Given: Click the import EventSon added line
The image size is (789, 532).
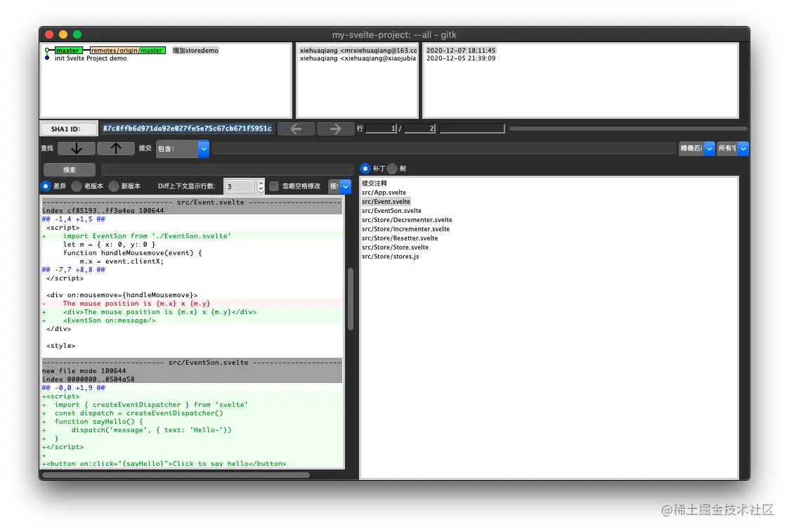Looking at the screenshot, I should (x=192, y=236).
